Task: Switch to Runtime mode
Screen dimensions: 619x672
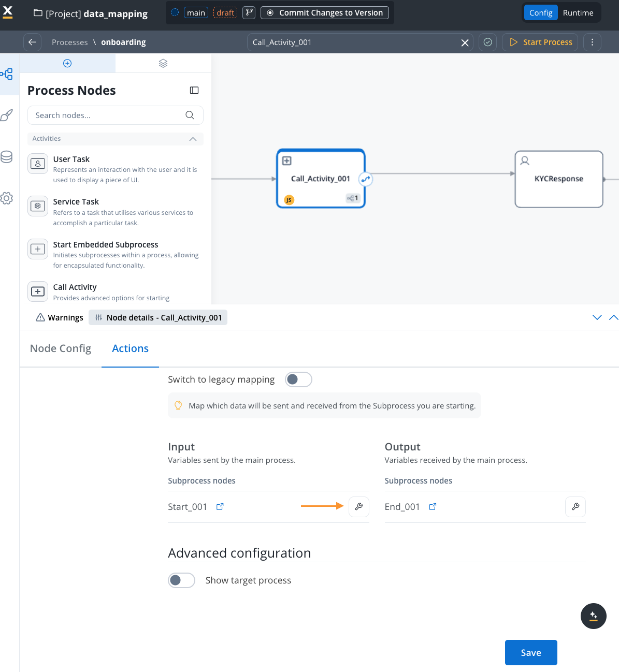Action: pos(578,12)
